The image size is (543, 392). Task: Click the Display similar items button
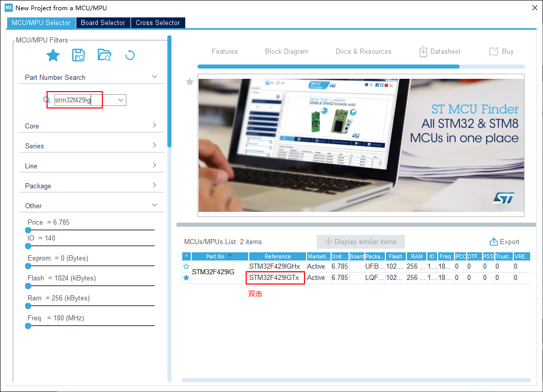pyautogui.click(x=360, y=242)
